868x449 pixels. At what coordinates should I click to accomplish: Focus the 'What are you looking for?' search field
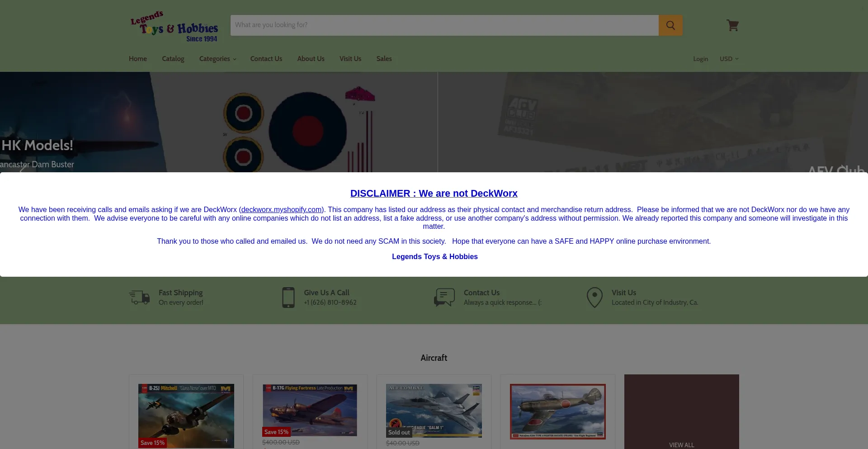pyautogui.click(x=444, y=25)
